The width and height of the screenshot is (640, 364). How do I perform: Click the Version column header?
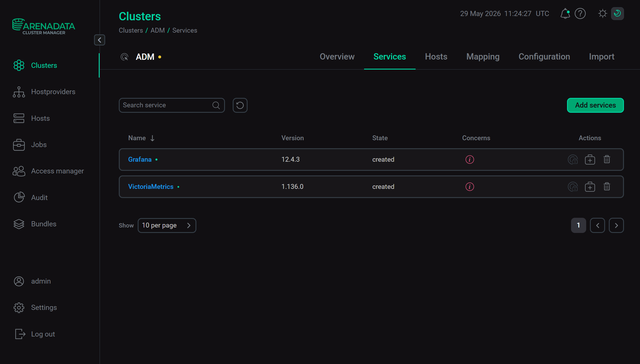293,138
